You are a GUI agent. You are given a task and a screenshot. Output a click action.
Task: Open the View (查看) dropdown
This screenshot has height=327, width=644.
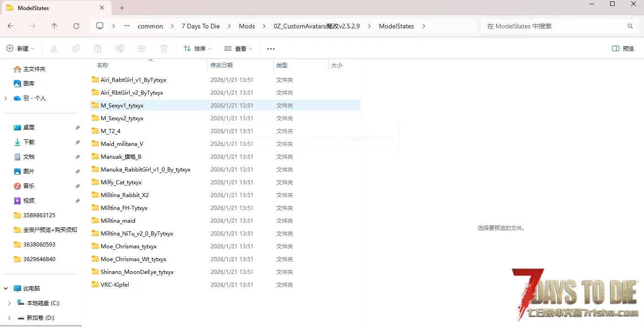click(238, 48)
